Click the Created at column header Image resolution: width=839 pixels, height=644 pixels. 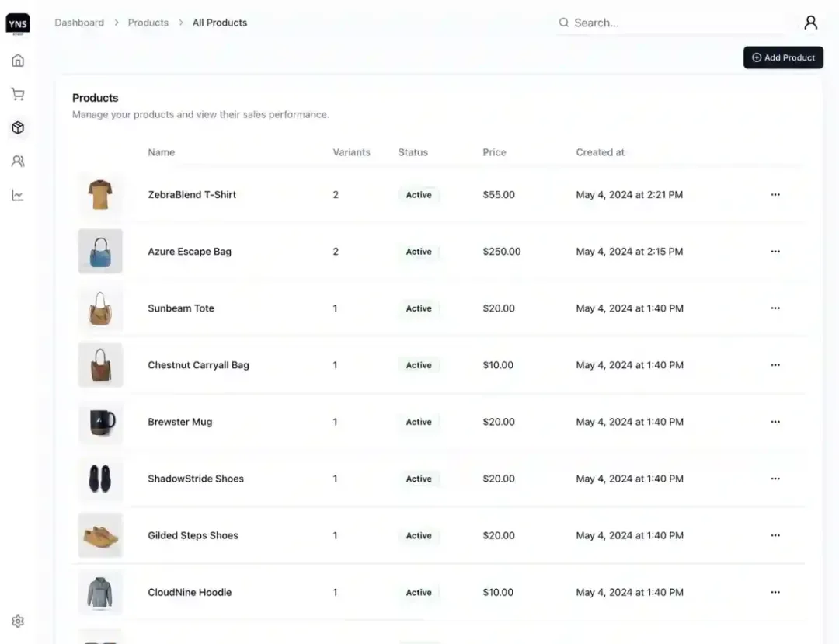click(601, 152)
